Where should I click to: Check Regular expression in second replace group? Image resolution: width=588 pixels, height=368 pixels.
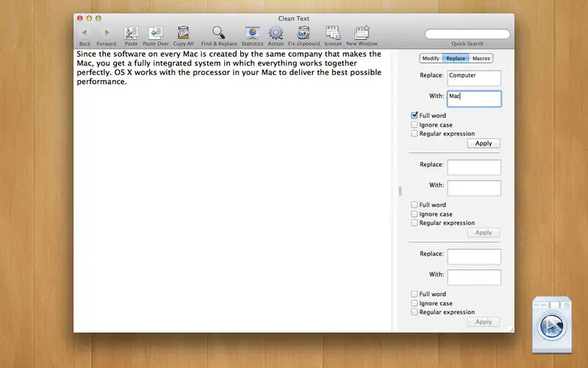point(415,223)
